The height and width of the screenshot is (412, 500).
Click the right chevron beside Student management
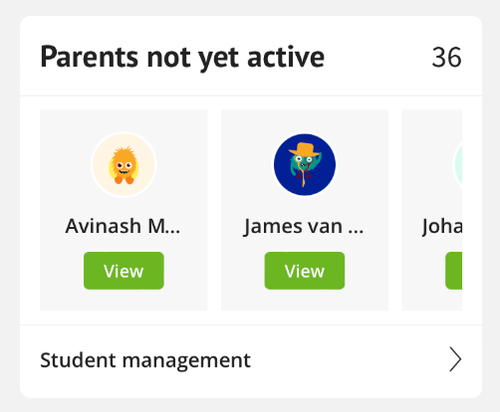455,359
